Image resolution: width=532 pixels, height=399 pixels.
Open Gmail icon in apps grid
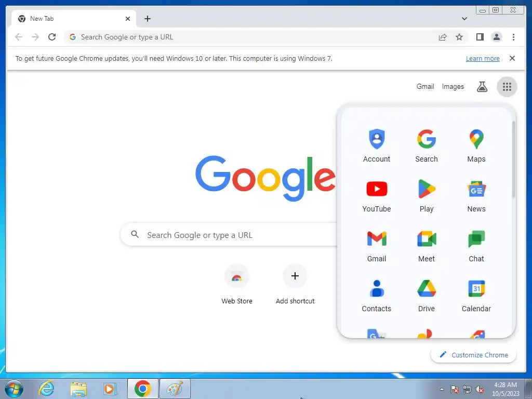pyautogui.click(x=377, y=245)
